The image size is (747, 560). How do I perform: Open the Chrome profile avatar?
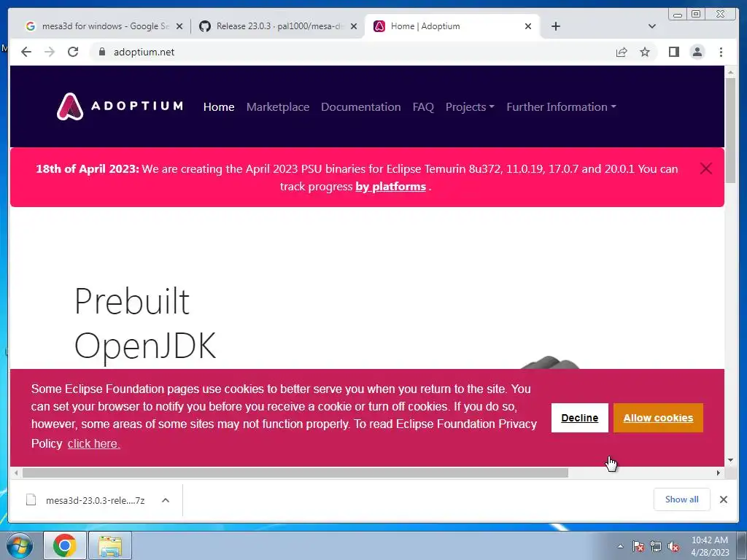coord(697,52)
